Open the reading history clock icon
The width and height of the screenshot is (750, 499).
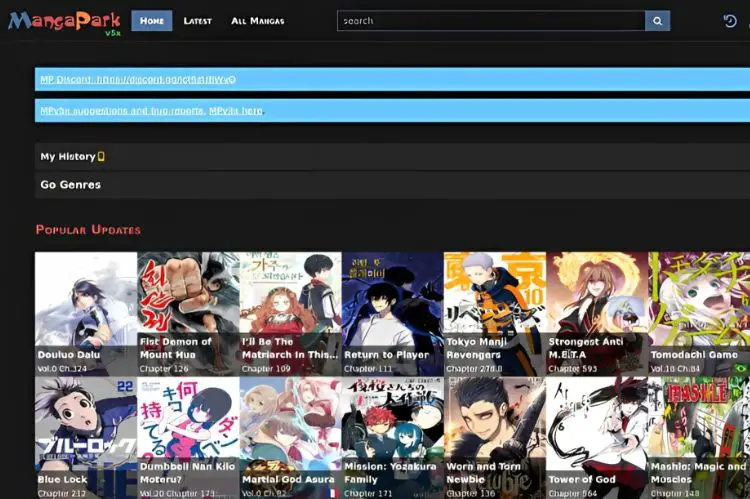click(730, 21)
